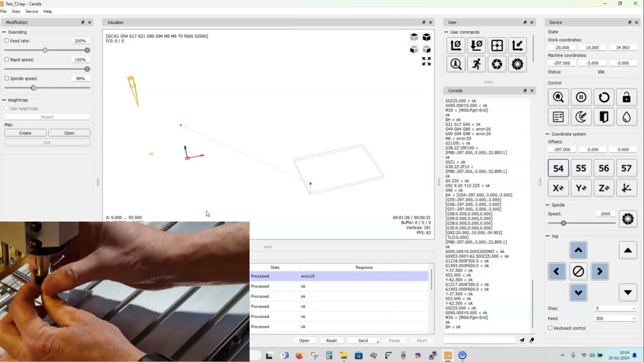Open the File menu
Image resolution: width=644 pixels, height=362 pixels.
pos(4,11)
